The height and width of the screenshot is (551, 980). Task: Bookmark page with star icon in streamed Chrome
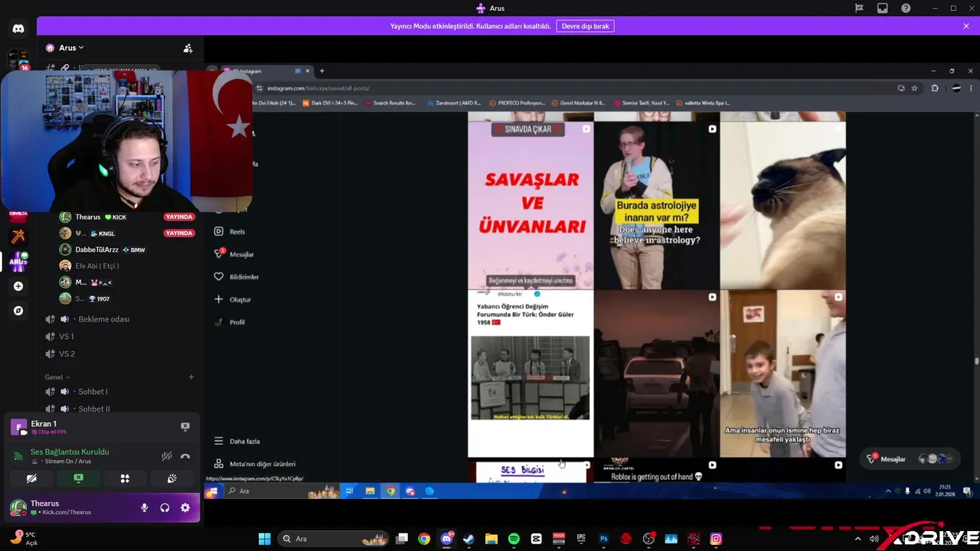point(914,88)
